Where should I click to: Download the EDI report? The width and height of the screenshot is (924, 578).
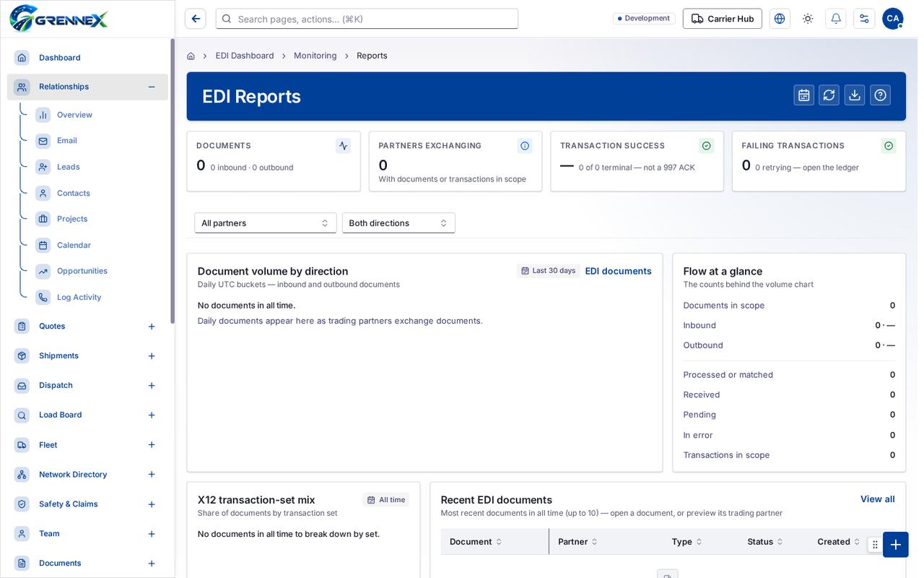(x=855, y=95)
